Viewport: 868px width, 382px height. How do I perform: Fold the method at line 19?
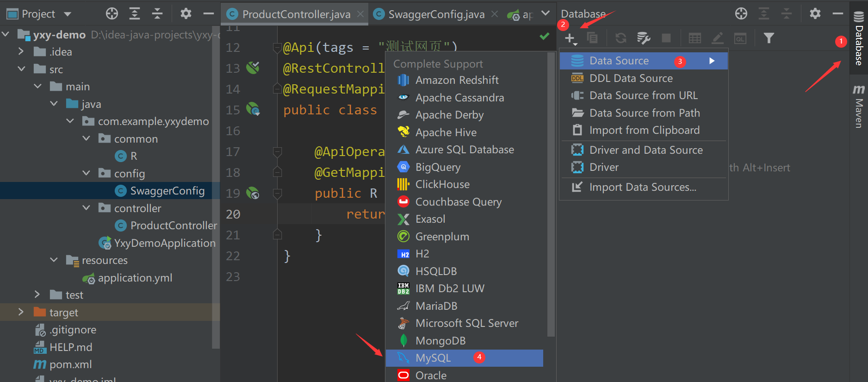tap(278, 193)
